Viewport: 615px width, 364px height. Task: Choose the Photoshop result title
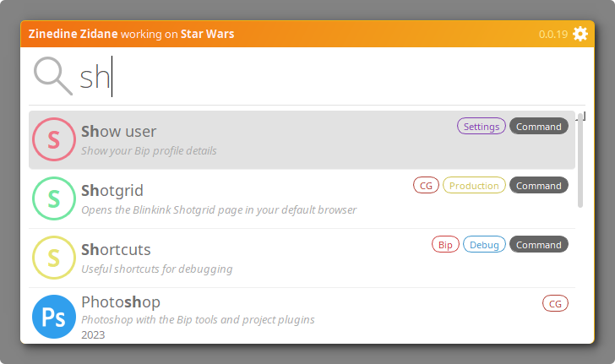[121, 302]
